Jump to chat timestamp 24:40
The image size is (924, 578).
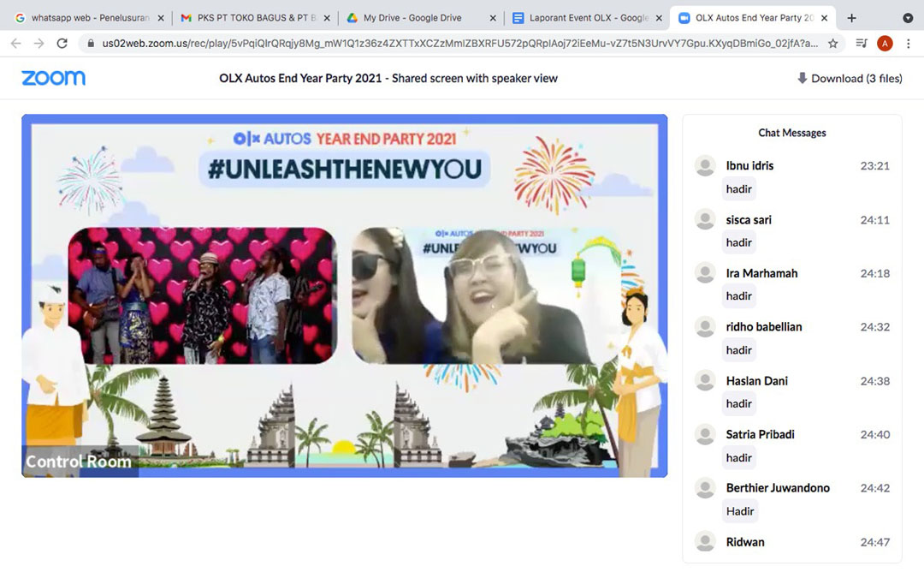(874, 435)
